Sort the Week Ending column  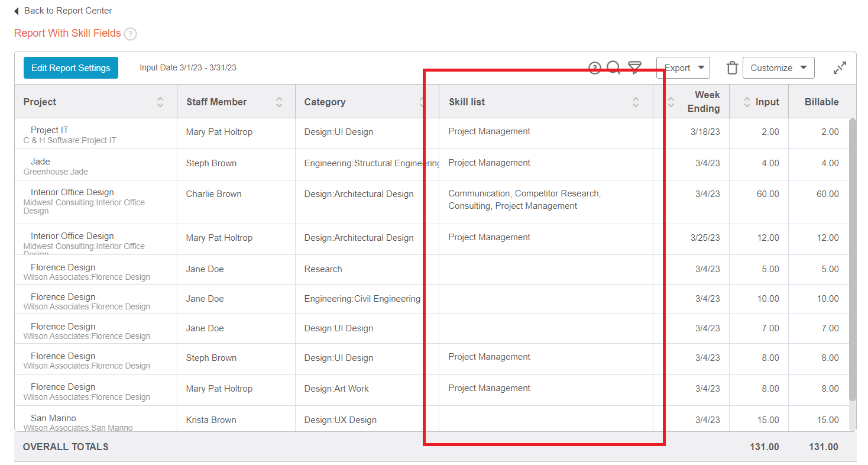click(671, 101)
